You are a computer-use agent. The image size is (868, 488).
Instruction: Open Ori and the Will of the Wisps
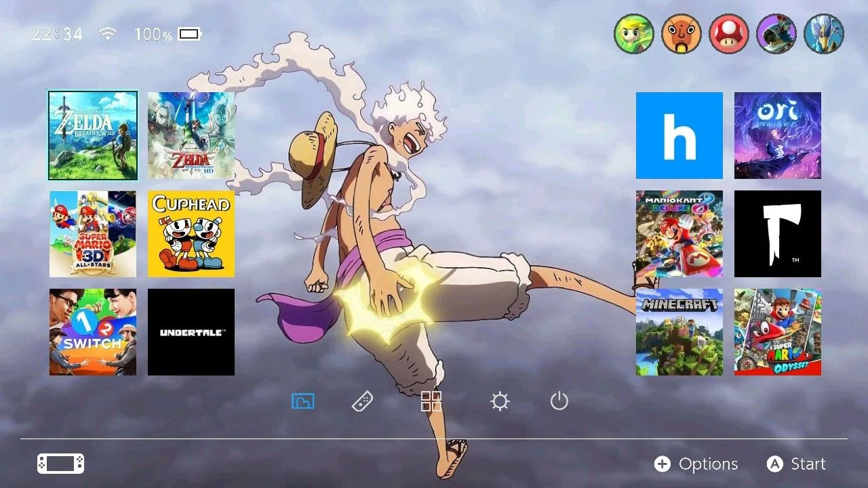[778, 136]
